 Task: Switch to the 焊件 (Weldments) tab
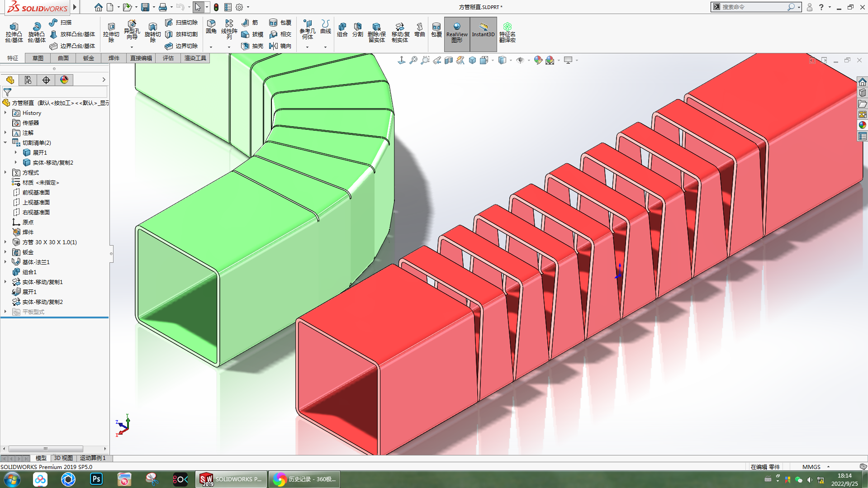[114, 58]
